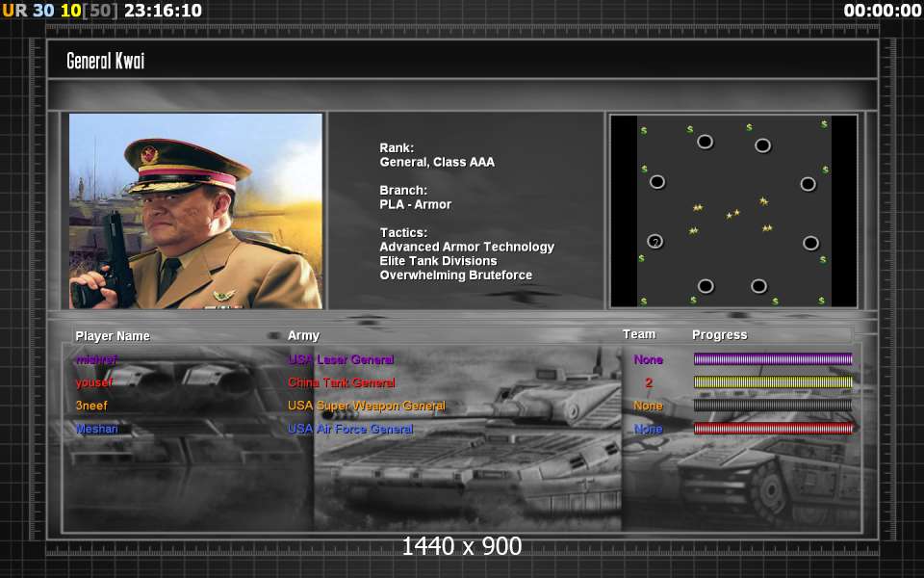
Task: Click the USA Air Force General army entry
Action: 350,429
